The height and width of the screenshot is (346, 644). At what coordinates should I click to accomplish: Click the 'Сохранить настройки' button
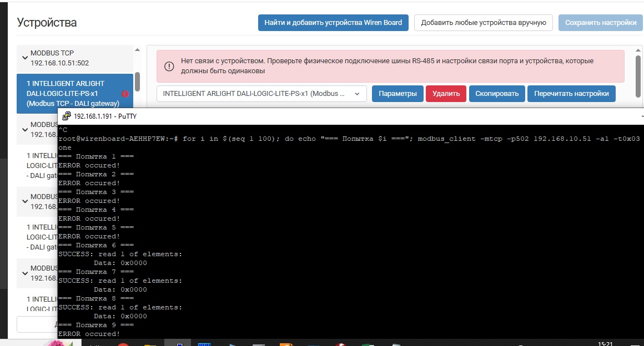(601, 23)
